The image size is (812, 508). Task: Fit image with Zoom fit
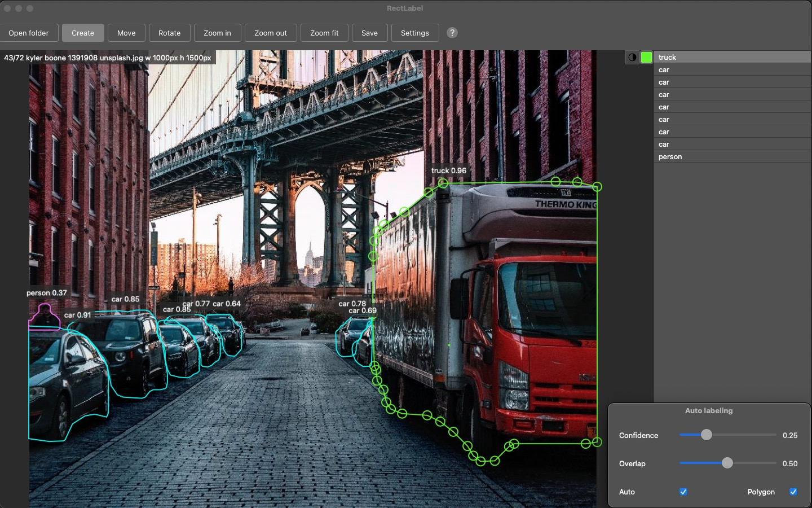point(324,33)
